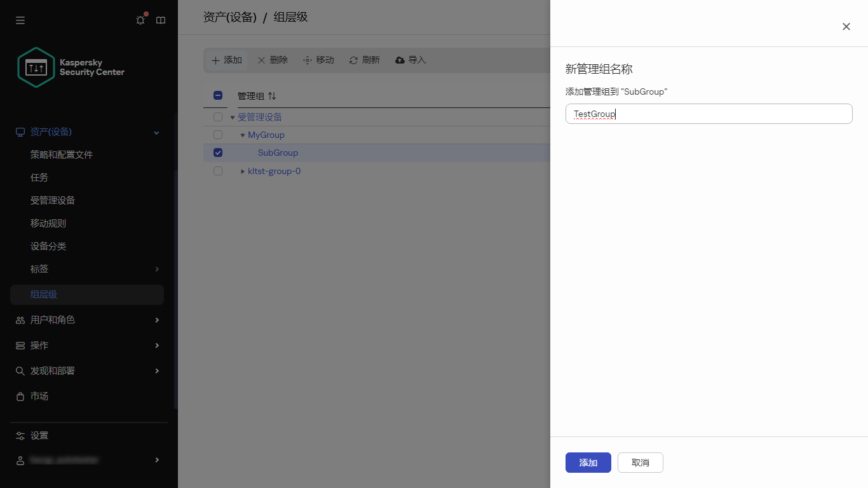The width and height of the screenshot is (868, 488).
Task: Click the select-all checkbox in table header
Action: click(x=218, y=95)
